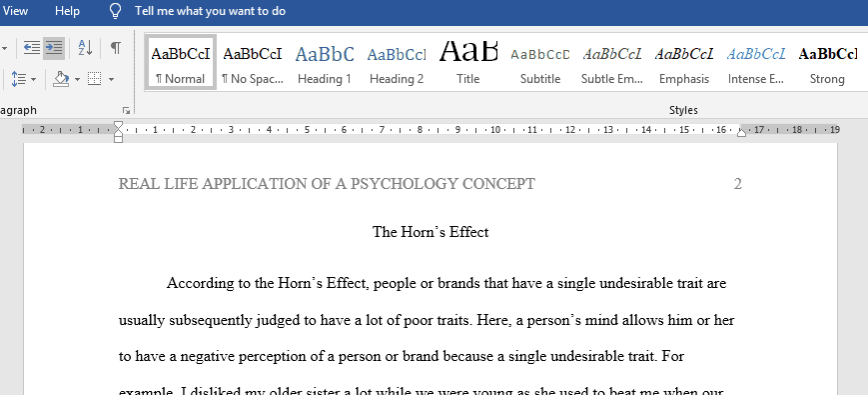Apply the No Spacing style

[x=253, y=63]
